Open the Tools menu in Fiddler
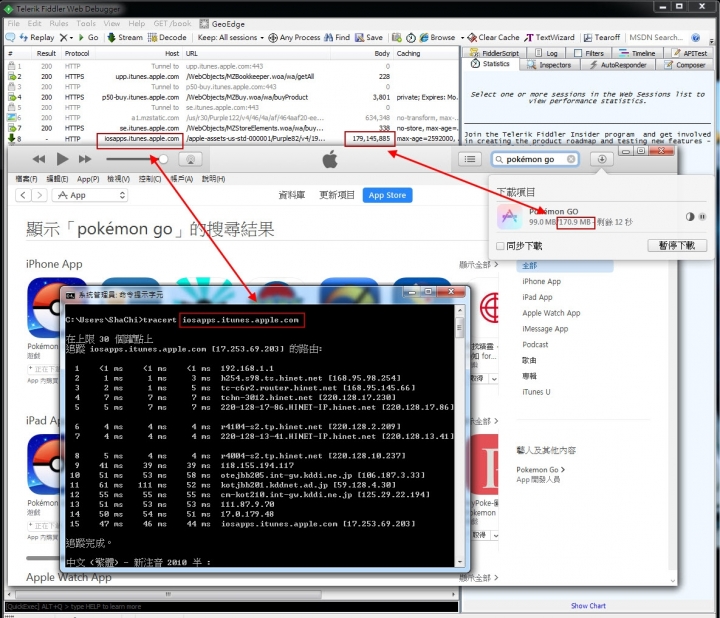The height and width of the screenshot is (618, 720). click(86, 23)
